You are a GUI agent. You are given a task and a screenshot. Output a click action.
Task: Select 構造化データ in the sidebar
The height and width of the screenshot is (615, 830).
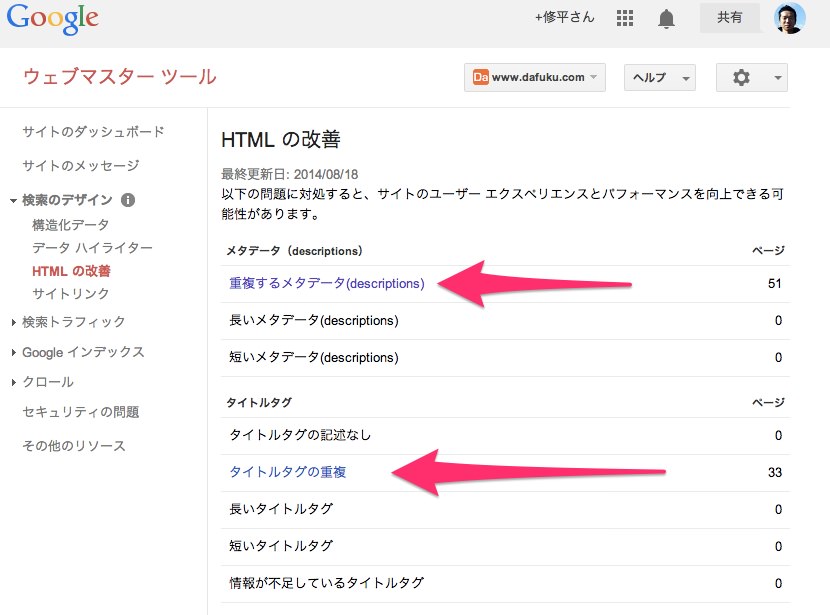click(x=70, y=225)
